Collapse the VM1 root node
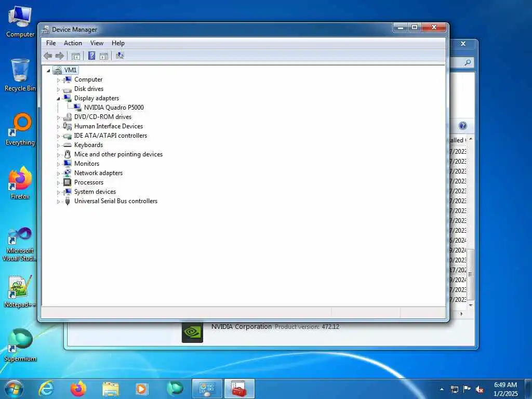 tap(48, 71)
